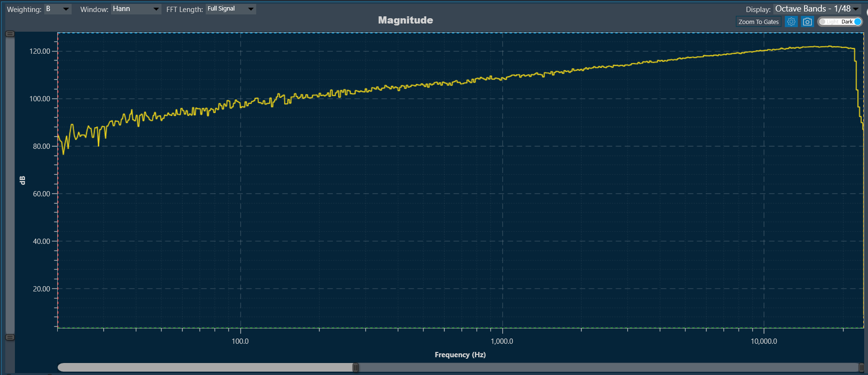Click the Weighting: label
This screenshot has width=868, height=375.
tap(24, 10)
